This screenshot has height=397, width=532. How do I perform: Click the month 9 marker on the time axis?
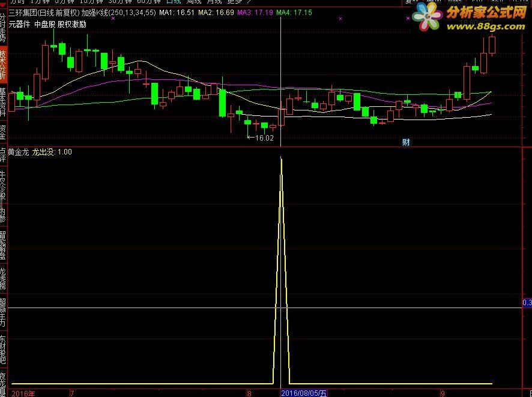click(443, 393)
